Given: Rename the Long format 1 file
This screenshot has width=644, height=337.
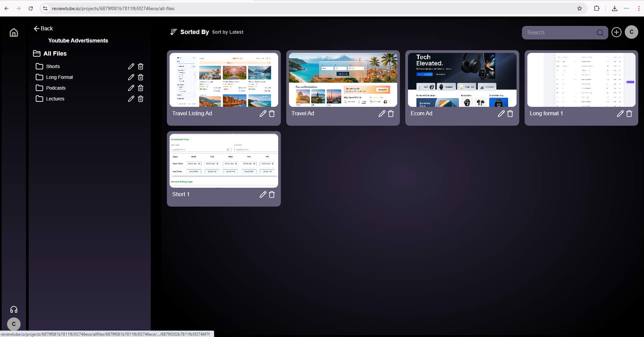Looking at the screenshot, I should 620,114.
